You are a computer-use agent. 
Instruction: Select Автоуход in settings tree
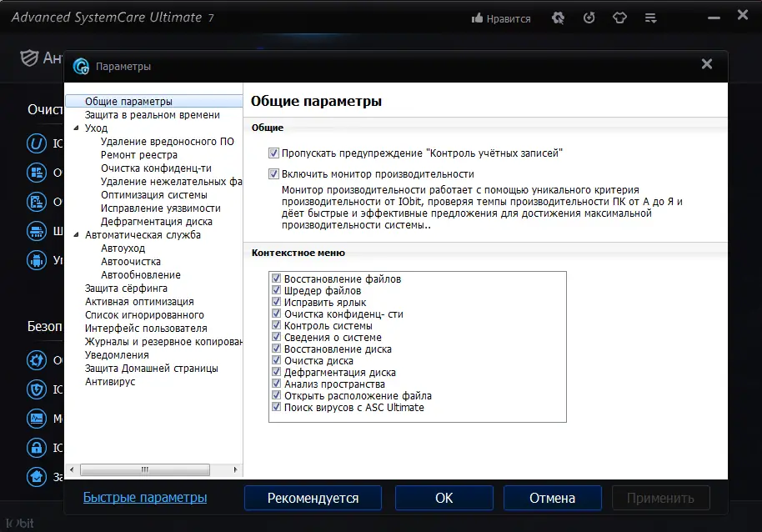pyautogui.click(x=123, y=248)
